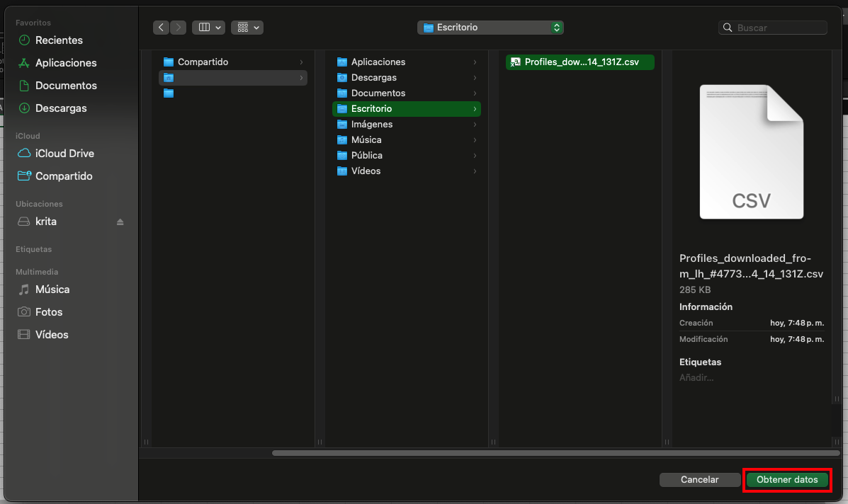This screenshot has width=848, height=504.
Task: Eject the krita volume
Action: point(120,222)
